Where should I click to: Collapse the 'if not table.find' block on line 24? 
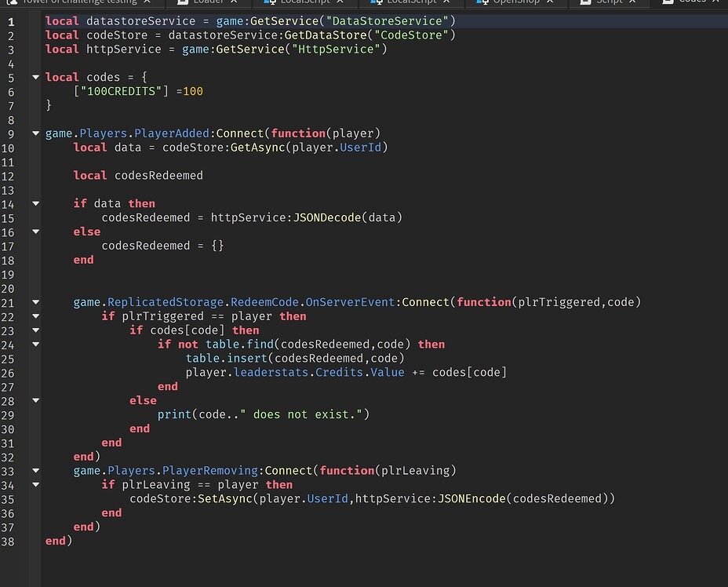coord(36,345)
